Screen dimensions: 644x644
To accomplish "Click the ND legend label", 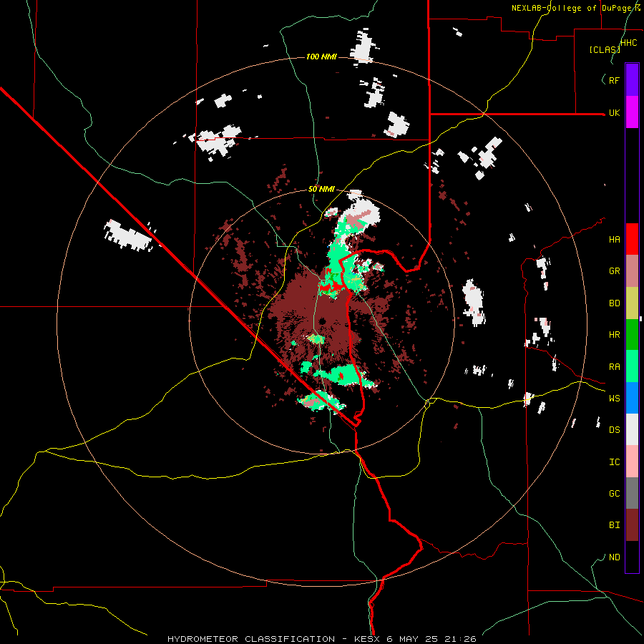I will coord(615,557).
